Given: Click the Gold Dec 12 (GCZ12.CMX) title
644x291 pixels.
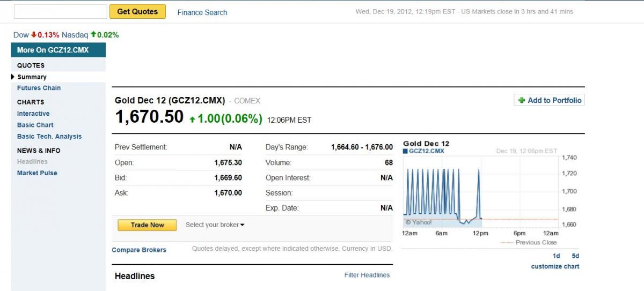Looking at the screenshot, I should [x=170, y=101].
